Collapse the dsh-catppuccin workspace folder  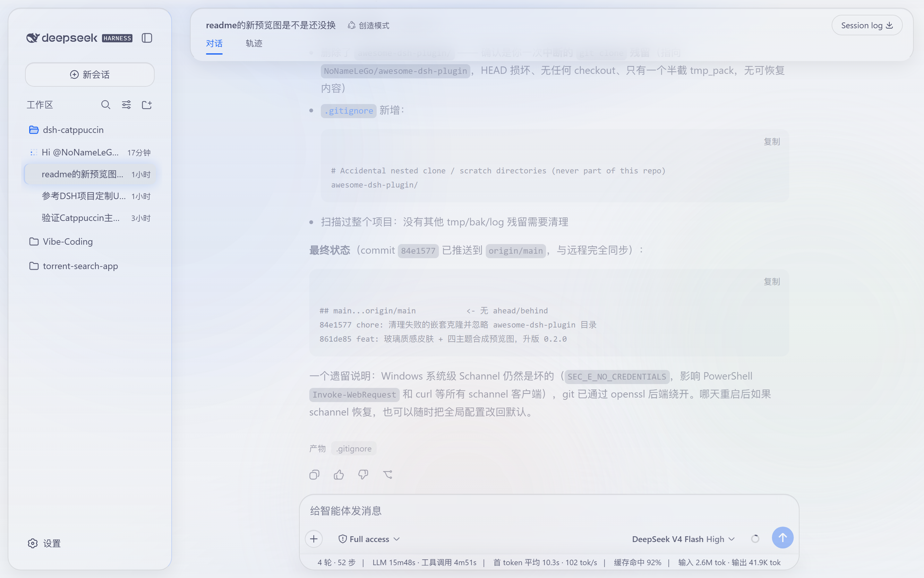coord(90,130)
